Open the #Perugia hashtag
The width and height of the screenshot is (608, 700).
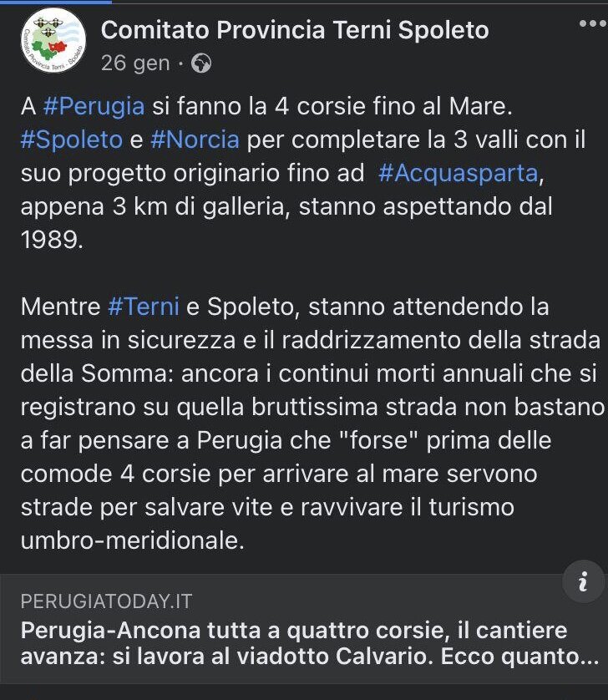[x=94, y=107]
